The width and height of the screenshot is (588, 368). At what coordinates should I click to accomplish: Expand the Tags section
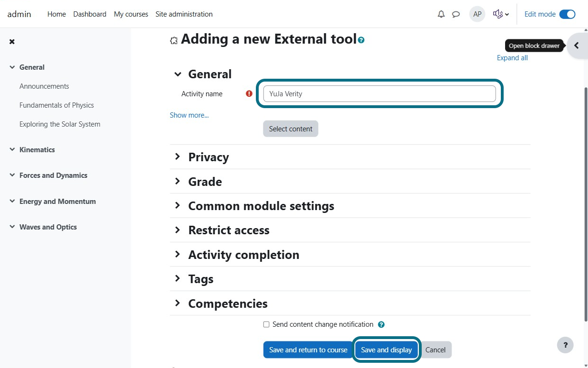pyautogui.click(x=178, y=278)
